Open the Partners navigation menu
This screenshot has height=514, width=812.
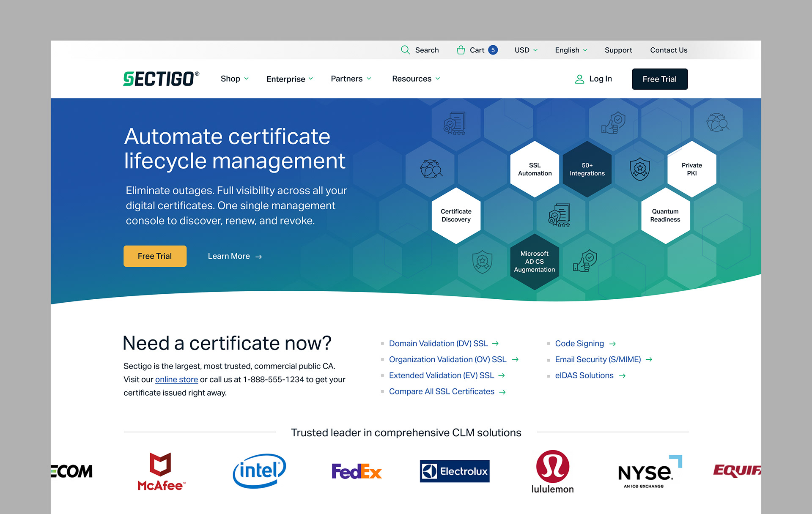[351, 79]
